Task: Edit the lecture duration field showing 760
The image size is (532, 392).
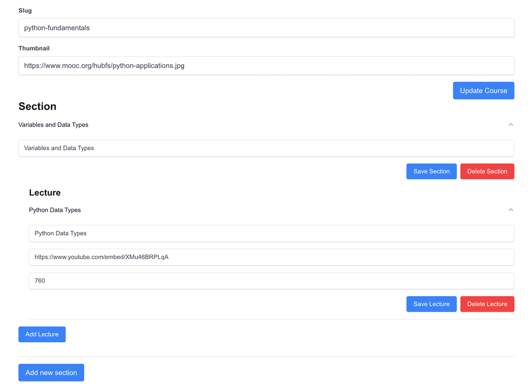Action: [272, 281]
